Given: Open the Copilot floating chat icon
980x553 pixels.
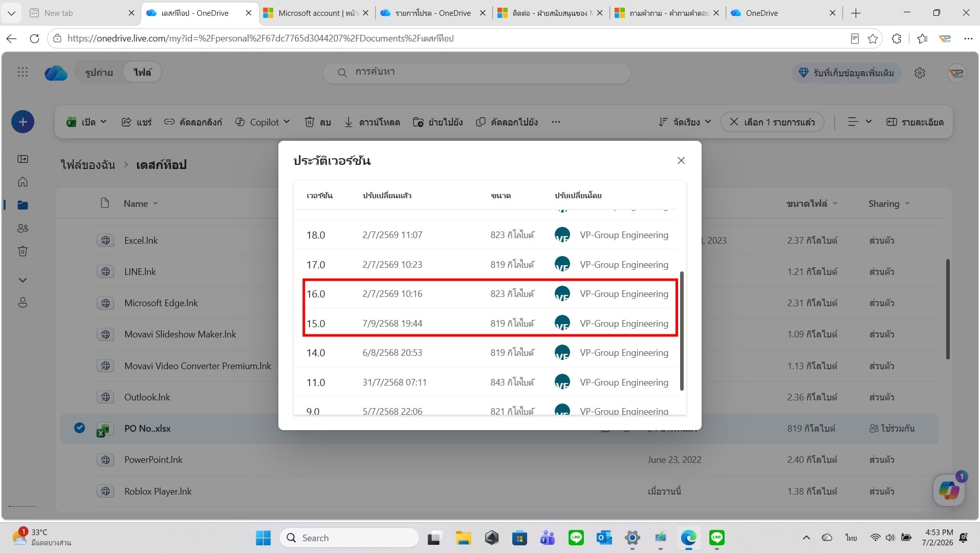Looking at the screenshot, I should click(x=949, y=490).
